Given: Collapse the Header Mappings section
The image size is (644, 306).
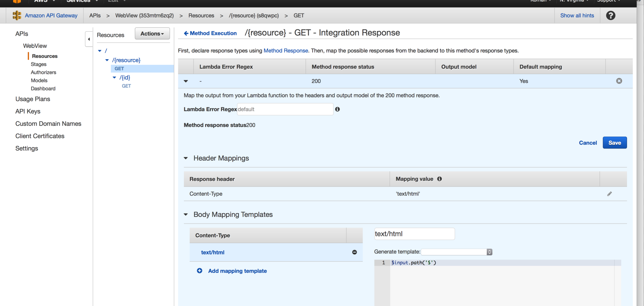Looking at the screenshot, I should (x=186, y=158).
